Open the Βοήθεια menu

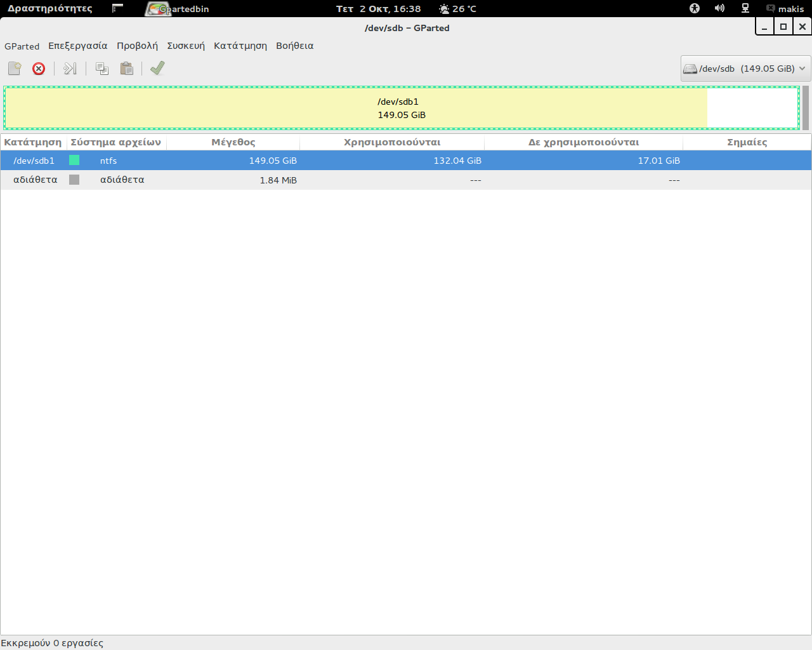pos(295,46)
